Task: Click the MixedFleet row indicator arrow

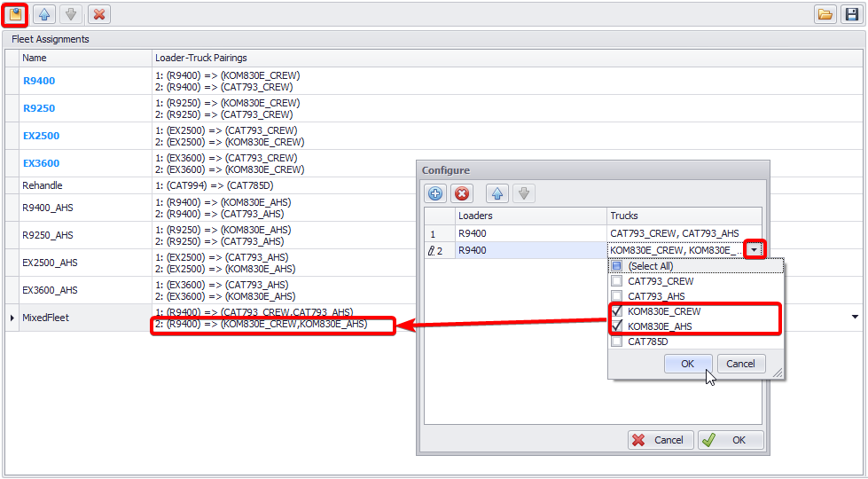Action: click(x=12, y=318)
